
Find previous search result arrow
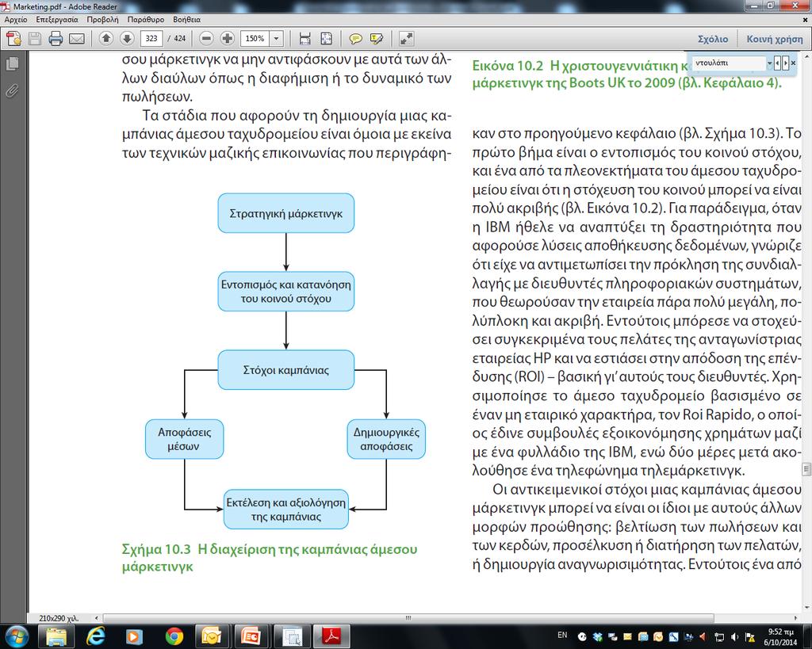(778, 63)
